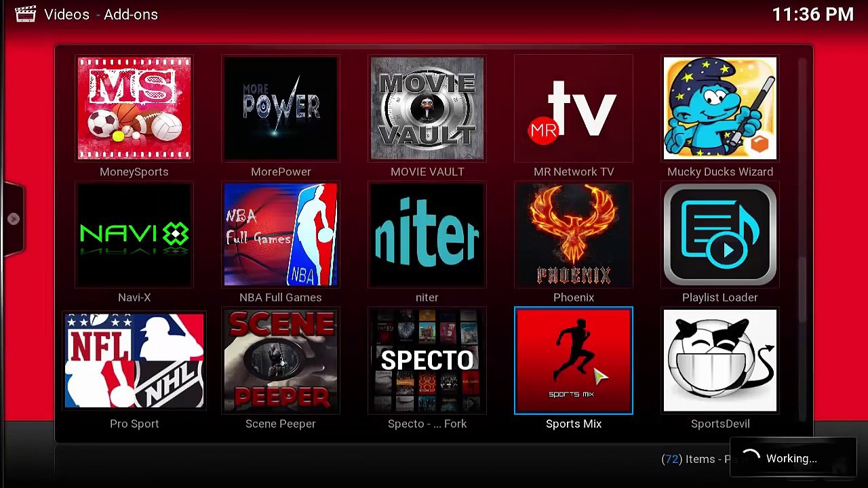
Task: Open the Specto Fork add-on icon
Action: coord(427,361)
